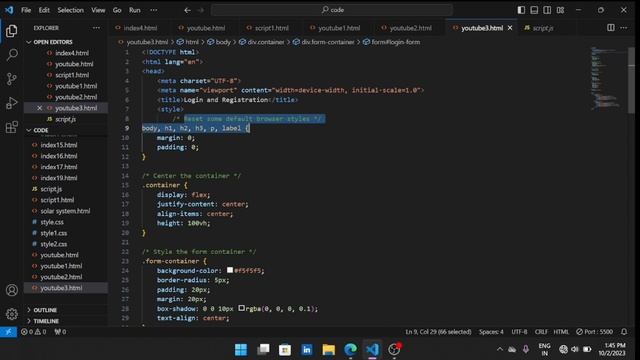The image size is (640, 360).
Task: Toggle the secondary side bar layout icon
Action: [x=547, y=10]
